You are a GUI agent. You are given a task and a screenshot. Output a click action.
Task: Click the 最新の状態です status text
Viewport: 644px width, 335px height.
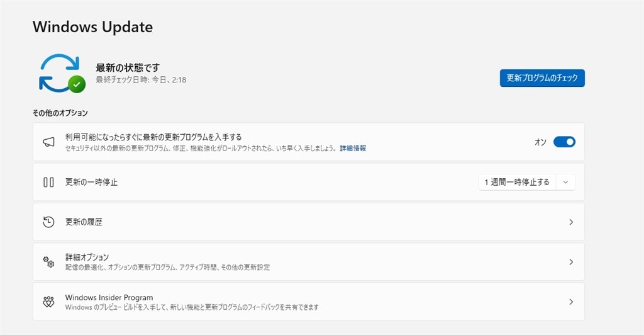(127, 67)
